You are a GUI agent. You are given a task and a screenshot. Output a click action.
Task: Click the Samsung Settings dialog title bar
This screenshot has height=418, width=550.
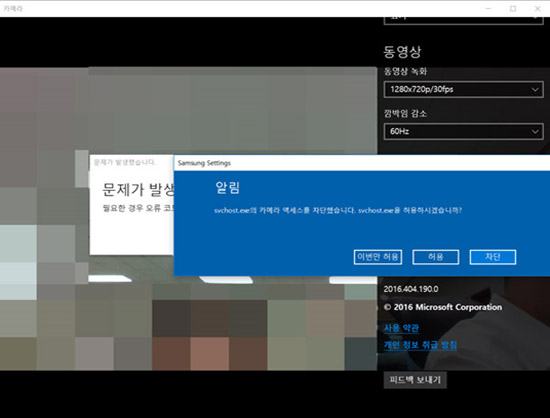coord(362,163)
